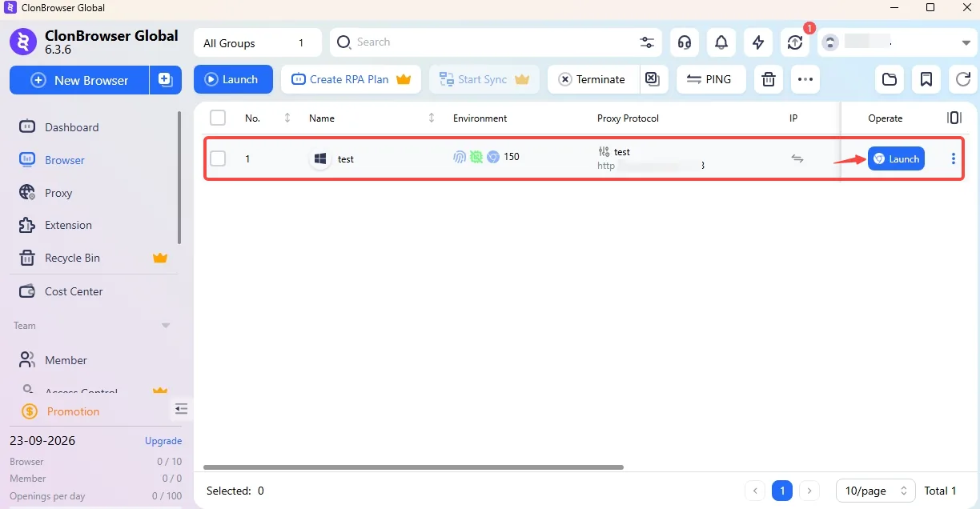
Task: Click the New Browser button
Action: tap(79, 79)
